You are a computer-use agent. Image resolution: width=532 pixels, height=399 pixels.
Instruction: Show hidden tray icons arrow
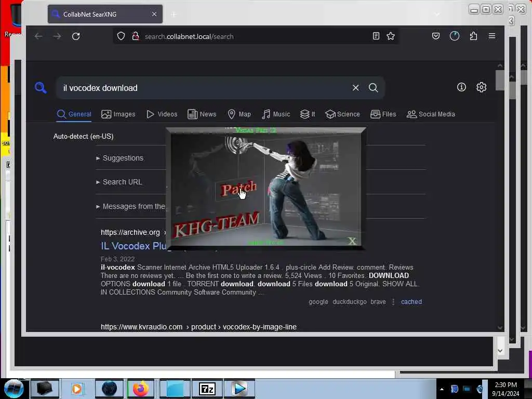click(x=442, y=389)
